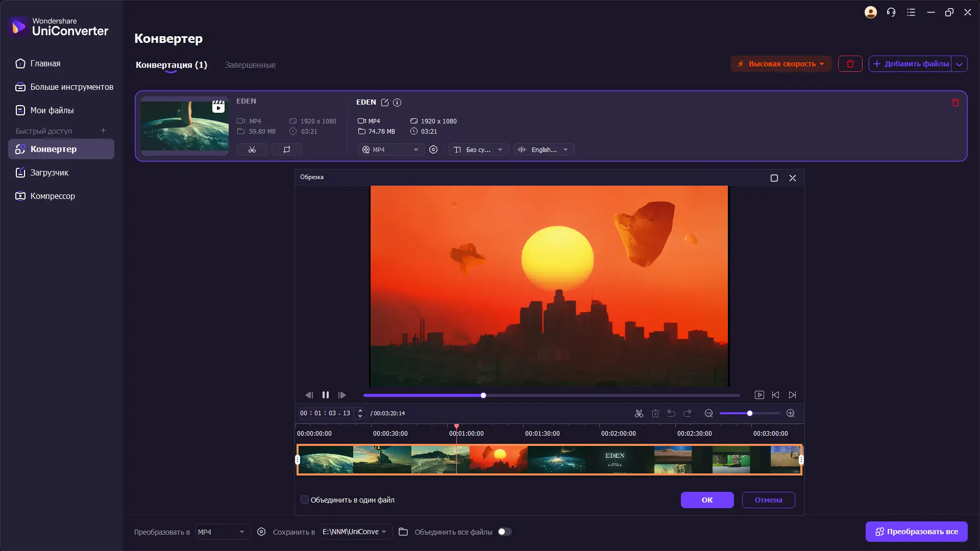The height and width of the screenshot is (551, 980).
Task: Pause the video preview playback
Action: (326, 395)
